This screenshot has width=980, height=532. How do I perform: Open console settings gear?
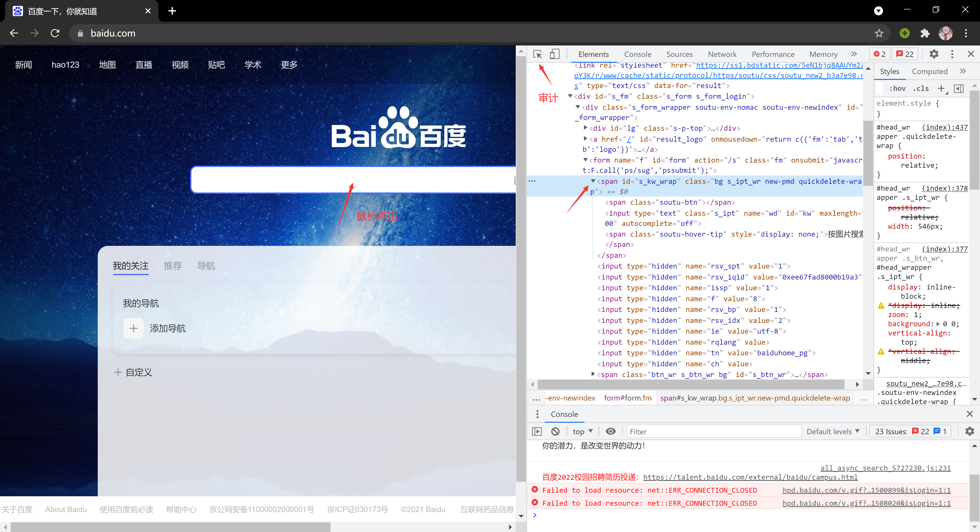970,431
